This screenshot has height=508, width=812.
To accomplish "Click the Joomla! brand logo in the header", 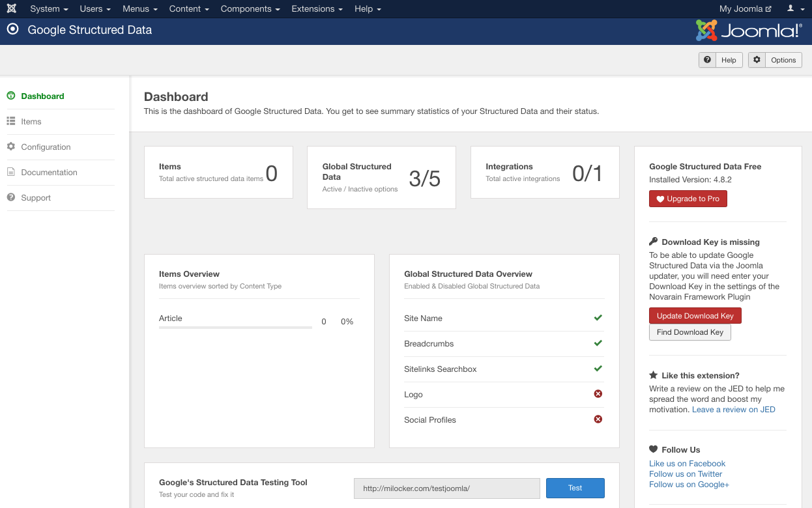I will coord(749,30).
